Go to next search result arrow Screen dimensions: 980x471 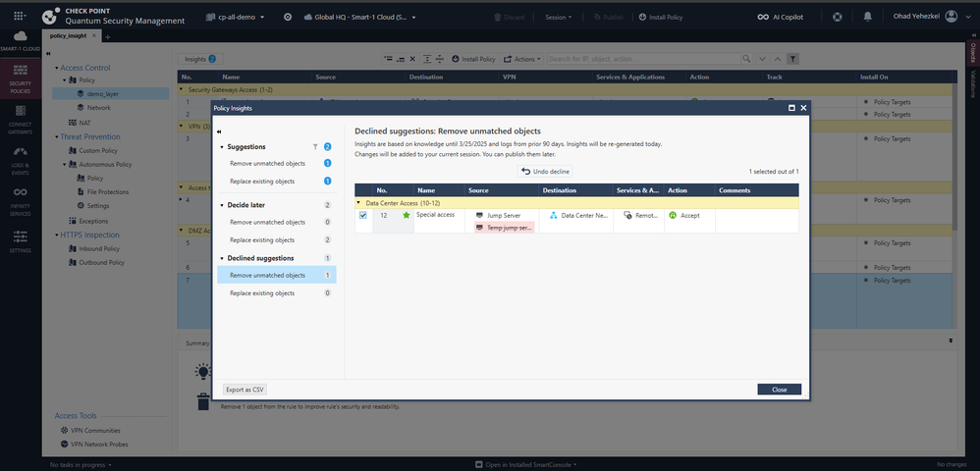tap(763, 59)
